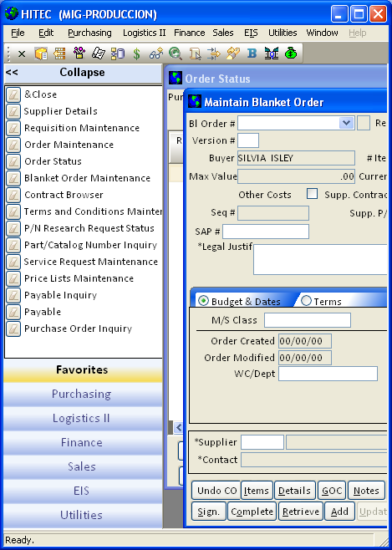Click the green dollar sign toolbar icon
Viewport: 392px width, 550px height.
tap(137, 53)
